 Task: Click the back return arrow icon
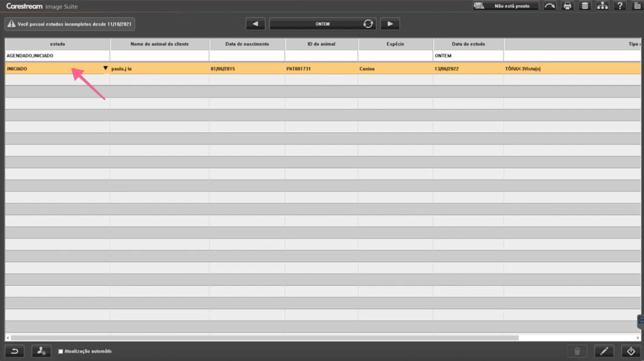15,351
